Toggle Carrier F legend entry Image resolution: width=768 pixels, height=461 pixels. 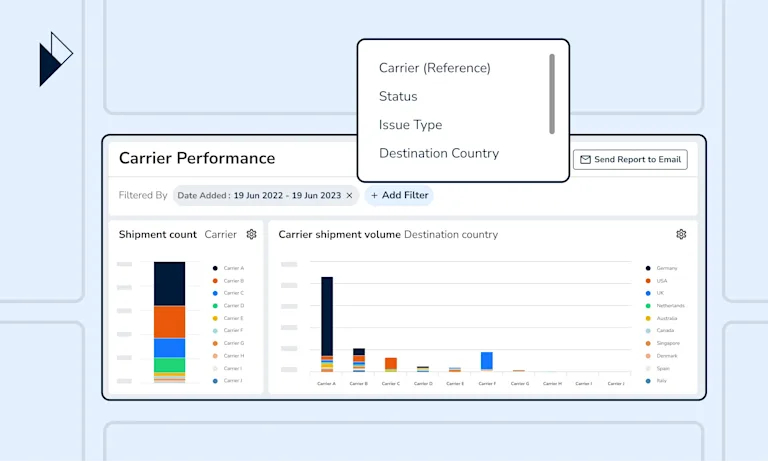pyautogui.click(x=228, y=331)
